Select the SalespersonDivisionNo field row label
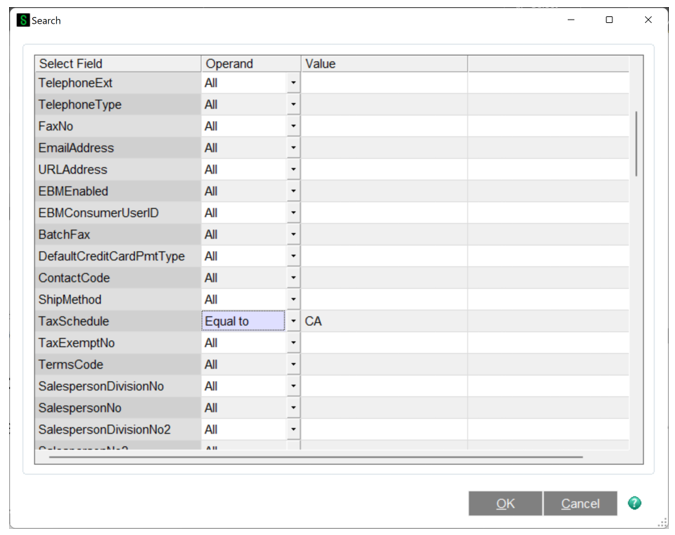The width and height of the screenshot is (675, 535). pyautogui.click(x=118, y=386)
